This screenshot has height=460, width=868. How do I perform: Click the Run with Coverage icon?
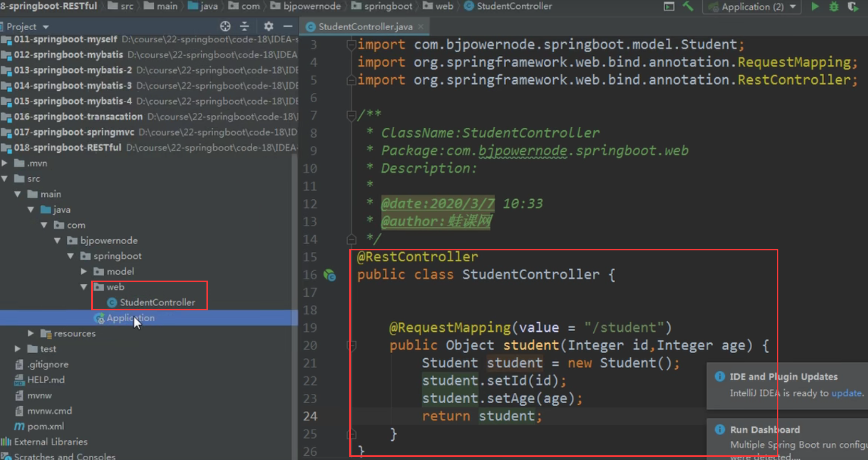[x=853, y=6]
